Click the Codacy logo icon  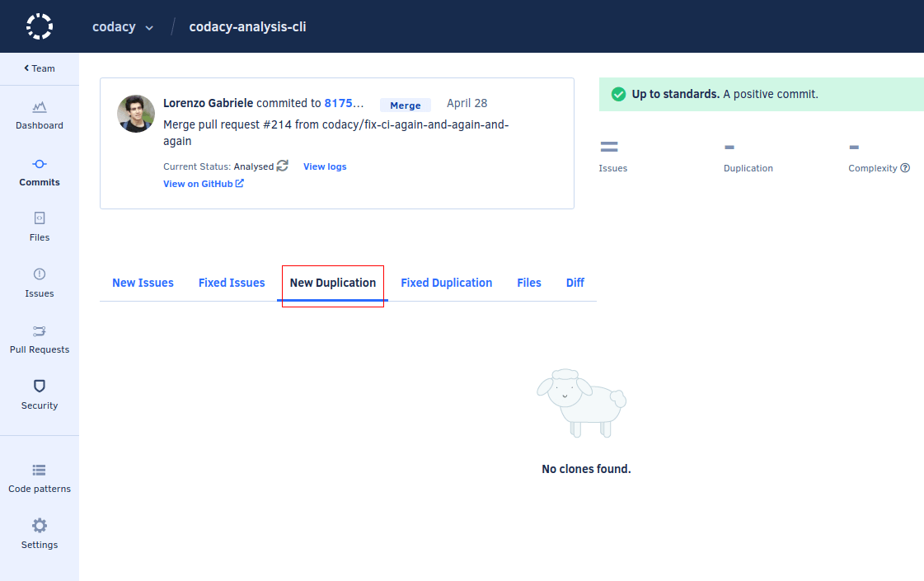coord(40,26)
